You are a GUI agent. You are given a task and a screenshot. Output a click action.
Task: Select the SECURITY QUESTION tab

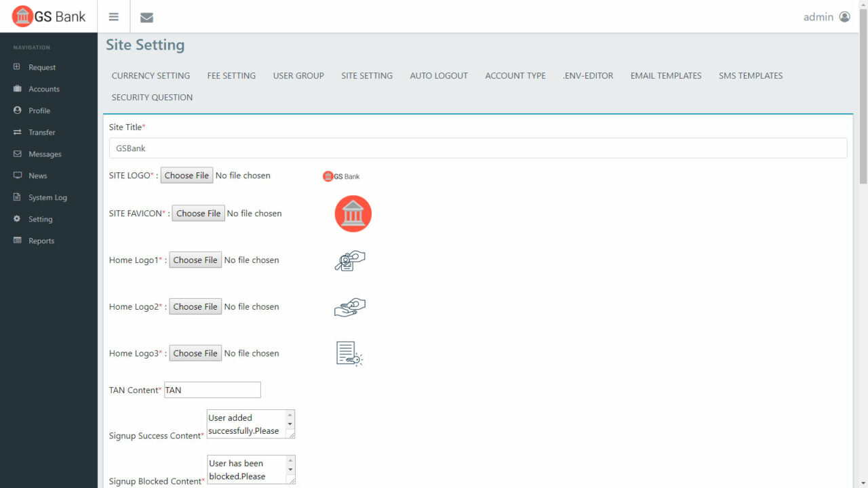coord(151,97)
